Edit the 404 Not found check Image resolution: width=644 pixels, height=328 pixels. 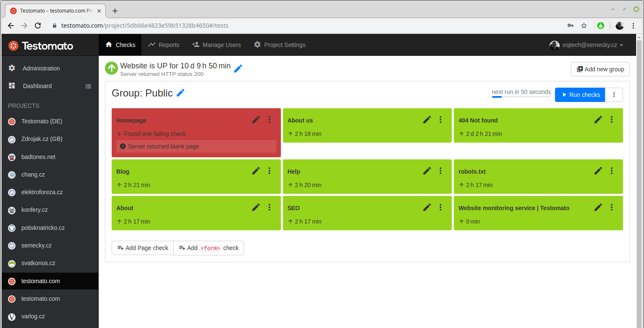(x=598, y=120)
